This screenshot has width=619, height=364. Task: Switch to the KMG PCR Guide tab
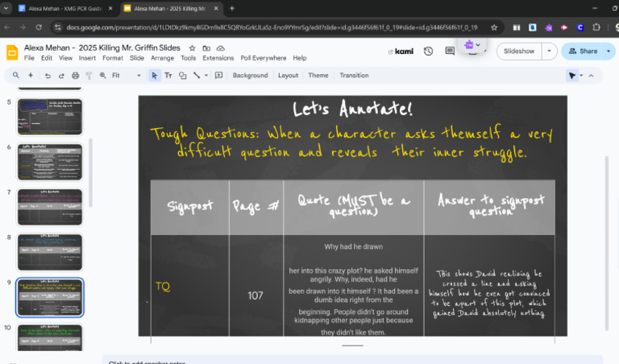65,8
